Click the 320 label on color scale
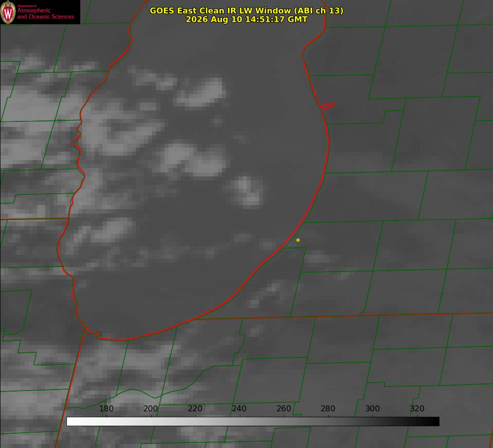The width and height of the screenshot is (493, 448). tap(417, 408)
